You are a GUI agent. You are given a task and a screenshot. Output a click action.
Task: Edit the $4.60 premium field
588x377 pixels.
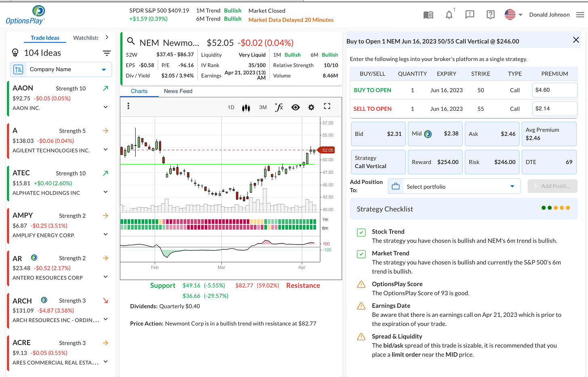coord(554,90)
